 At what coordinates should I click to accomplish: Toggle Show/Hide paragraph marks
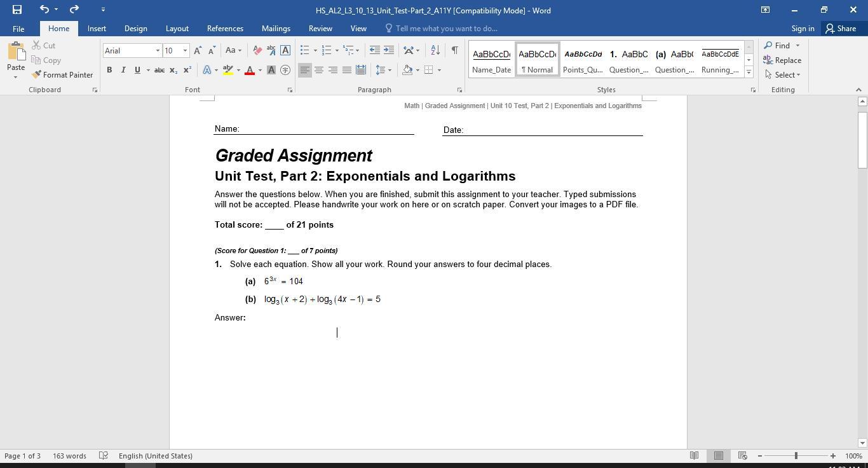tap(454, 50)
